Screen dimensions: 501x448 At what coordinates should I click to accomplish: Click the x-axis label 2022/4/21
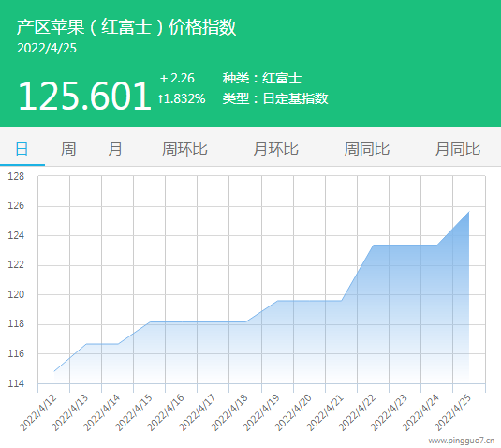point(325,412)
